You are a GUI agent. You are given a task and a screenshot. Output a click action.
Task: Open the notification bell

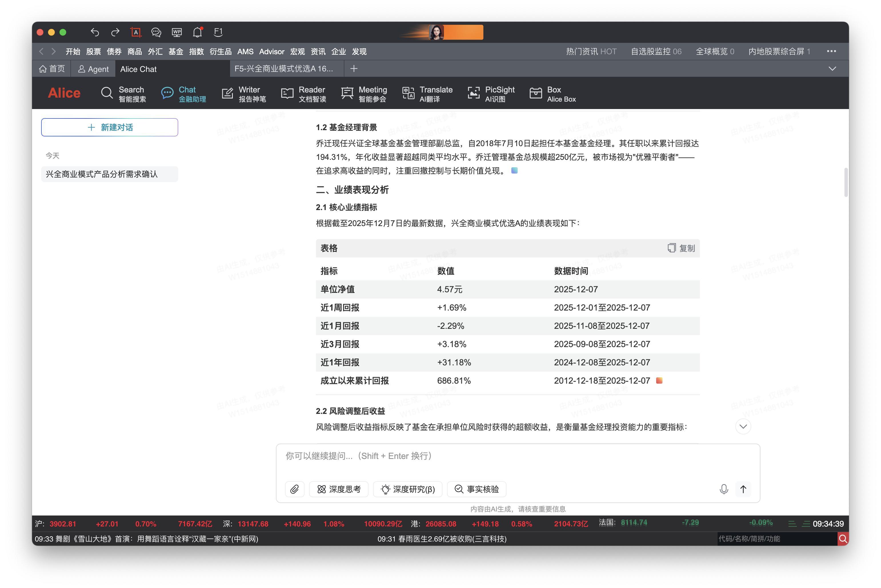pyautogui.click(x=197, y=32)
